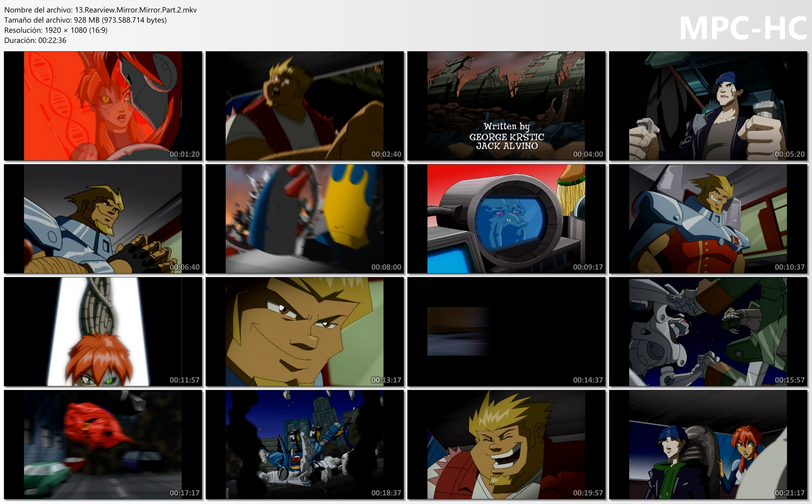Click the blue robot thumbnail at 00:18:37

(304, 444)
